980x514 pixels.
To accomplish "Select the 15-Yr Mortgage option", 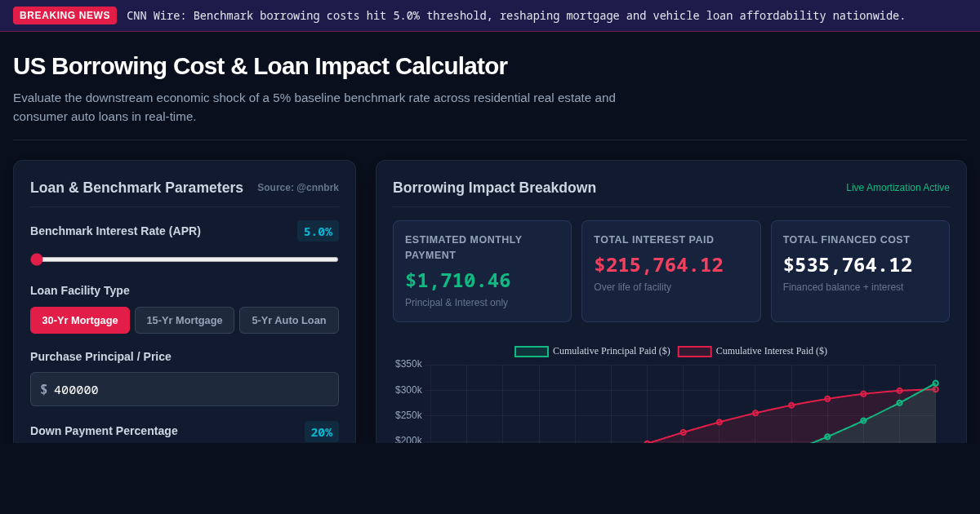I will click(x=185, y=320).
